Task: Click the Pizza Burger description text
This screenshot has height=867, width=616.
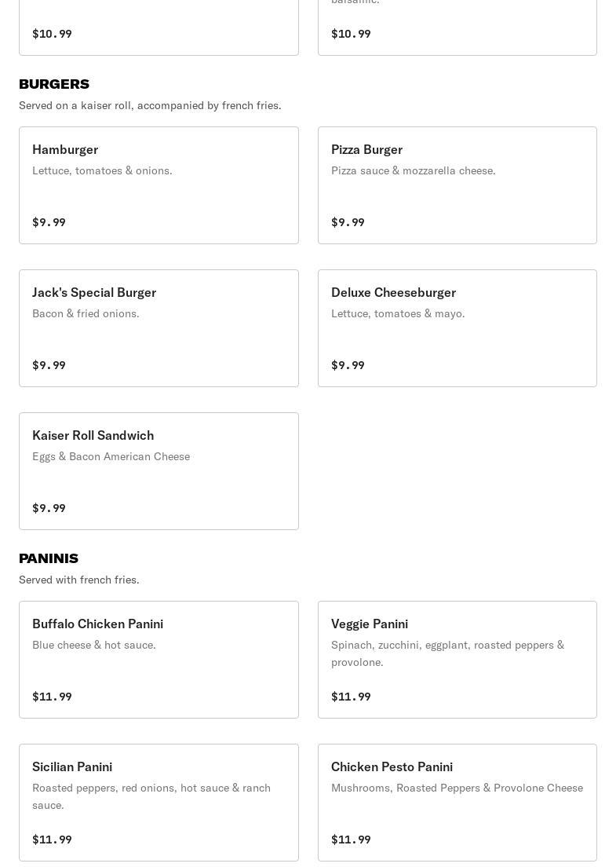Action: pyautogui.click(x=414, y=171)
